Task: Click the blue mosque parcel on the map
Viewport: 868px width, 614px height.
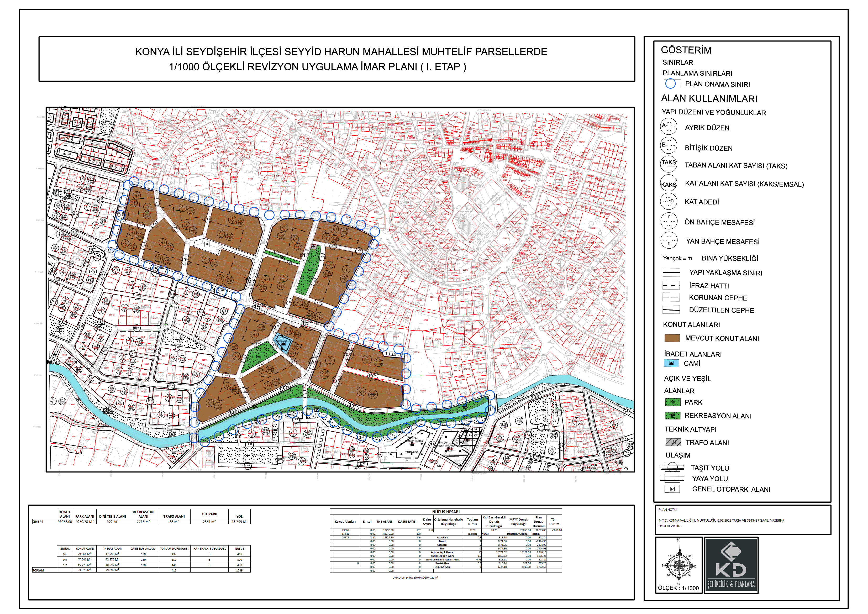Action: (283, 343)
